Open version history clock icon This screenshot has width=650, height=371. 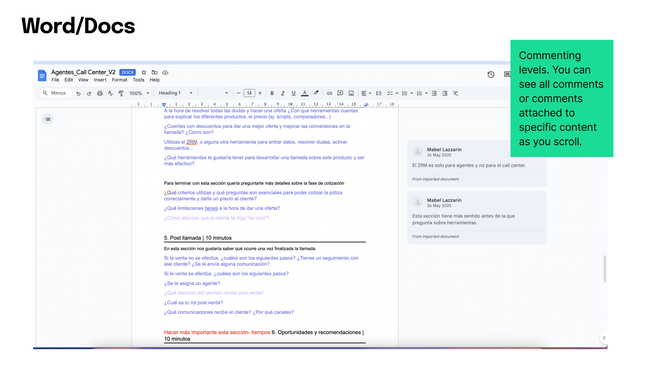pos(491,75)
